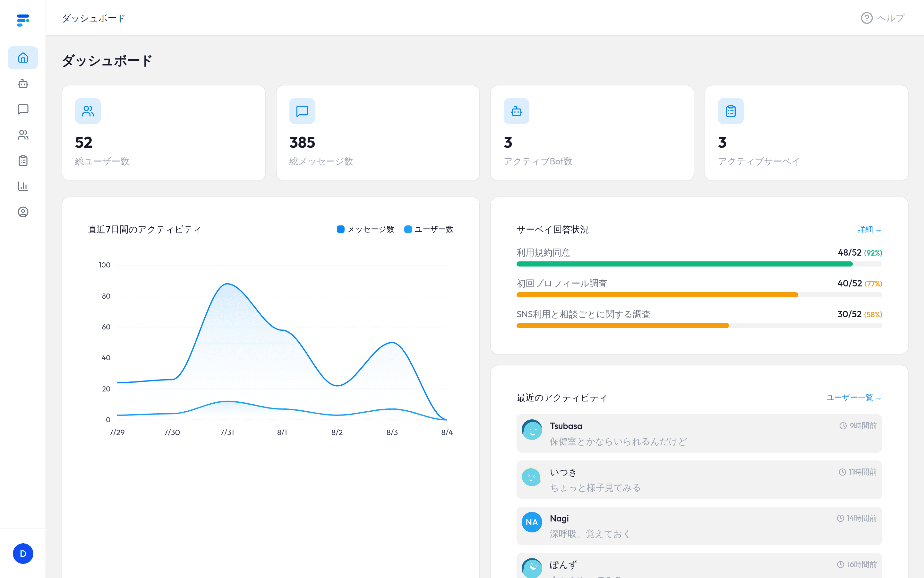Click the 総ユーザー数 label
Viewport: 924px width, 578px height.
102,161
